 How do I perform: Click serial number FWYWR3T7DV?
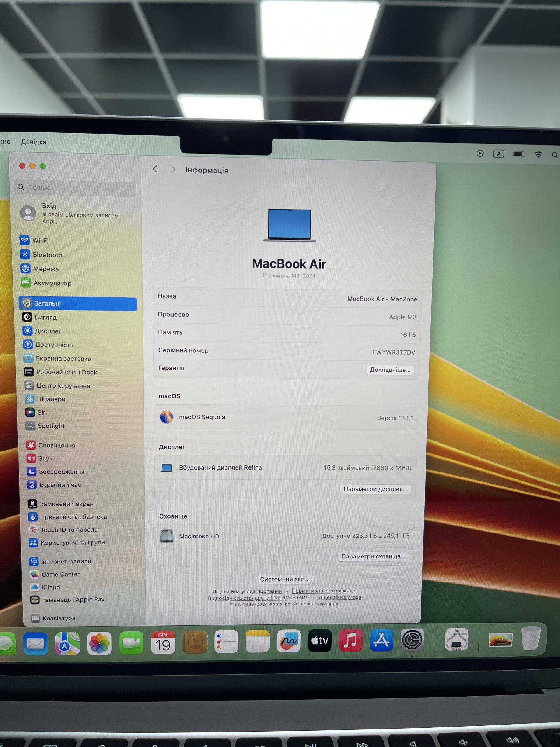coord(393,352)
